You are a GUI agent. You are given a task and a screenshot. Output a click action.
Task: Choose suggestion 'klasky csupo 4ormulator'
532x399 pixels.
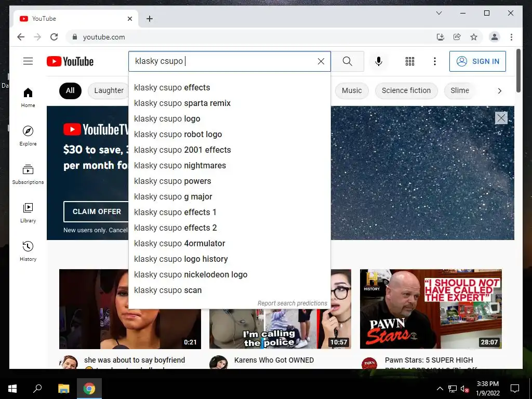(229, 244)
